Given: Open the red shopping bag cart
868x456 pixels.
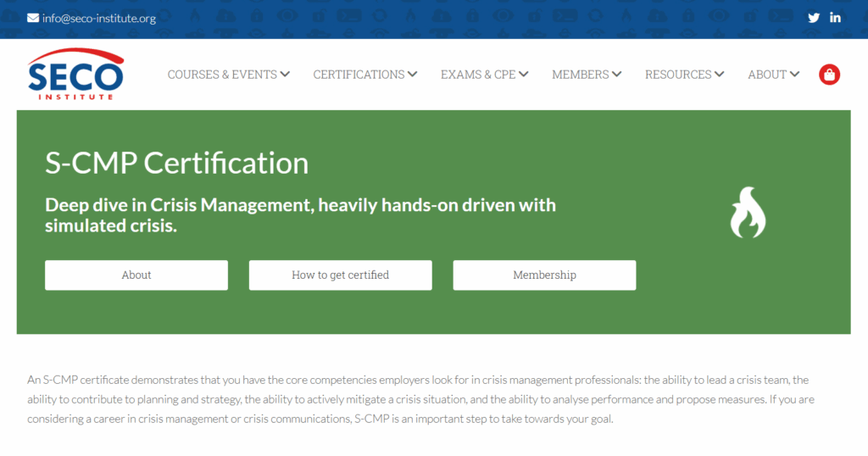Looking at the screenshot, I should (829, 75).
